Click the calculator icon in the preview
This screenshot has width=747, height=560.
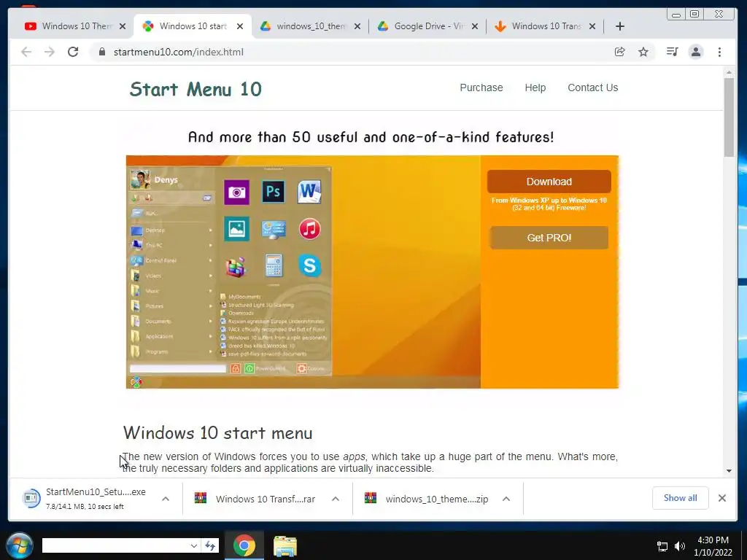point(274,265)
